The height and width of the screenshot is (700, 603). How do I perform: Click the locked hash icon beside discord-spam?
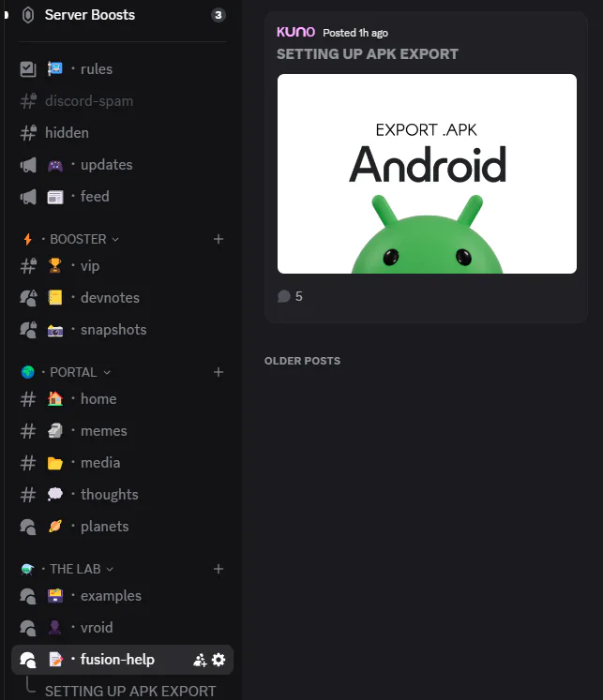pos(28,101)
